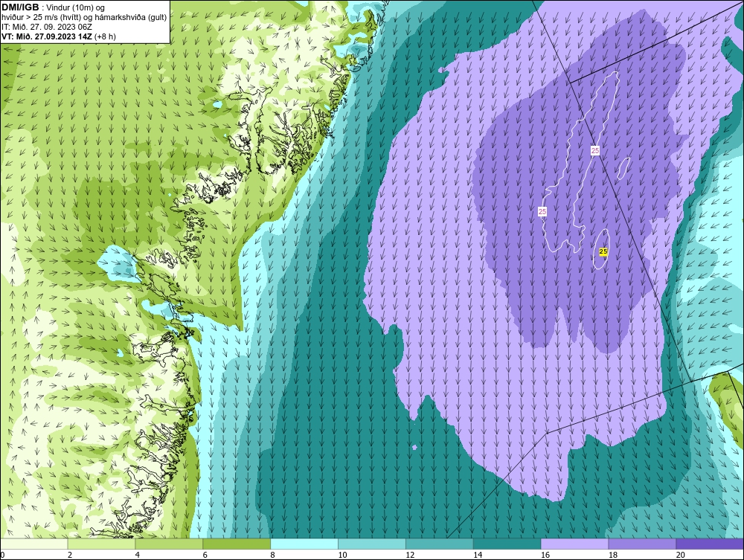Click the leftmost white "25" gust contour label
744x560 pixels.
pyautogui.click(x=542, y=211)
